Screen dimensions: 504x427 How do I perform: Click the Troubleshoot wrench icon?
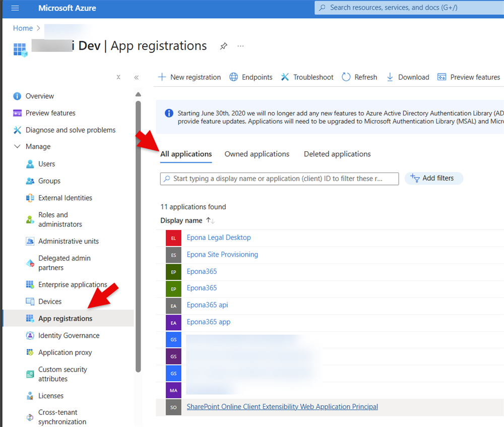click(x=285, y=77)
